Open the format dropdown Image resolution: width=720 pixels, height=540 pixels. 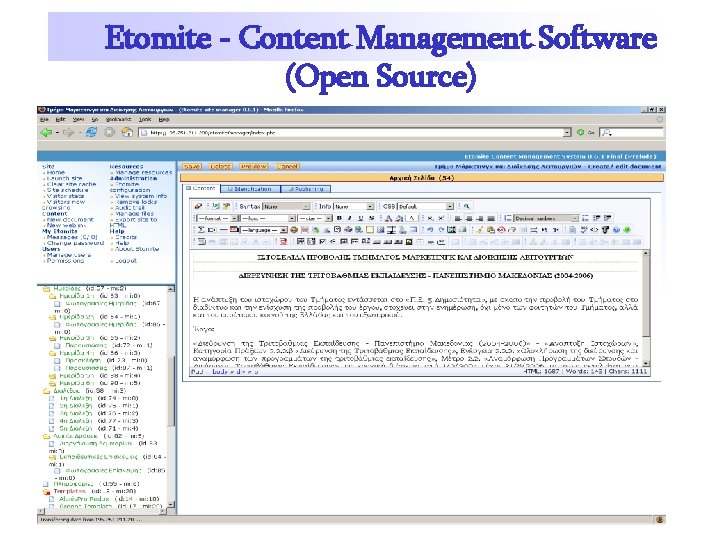pos(217,218)
